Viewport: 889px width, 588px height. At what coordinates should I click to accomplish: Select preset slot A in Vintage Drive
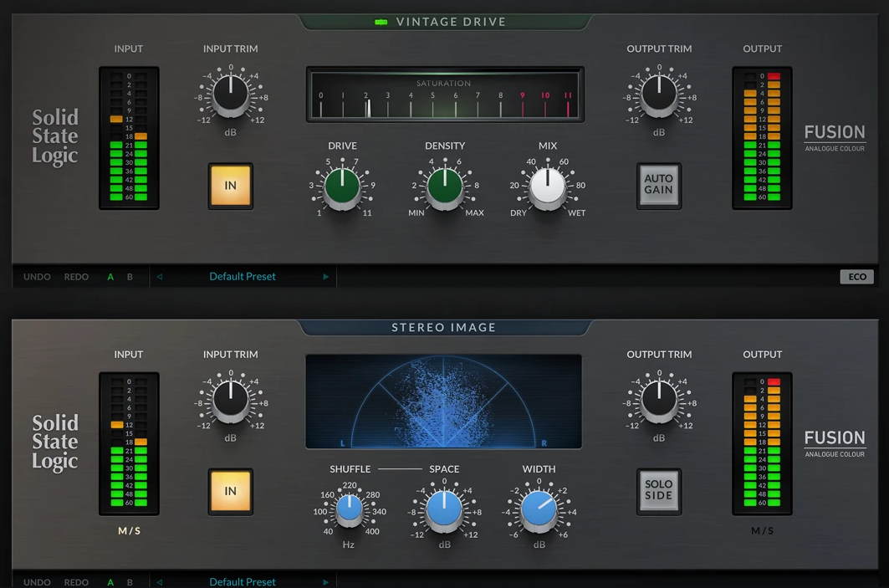(x=110, y=277)
